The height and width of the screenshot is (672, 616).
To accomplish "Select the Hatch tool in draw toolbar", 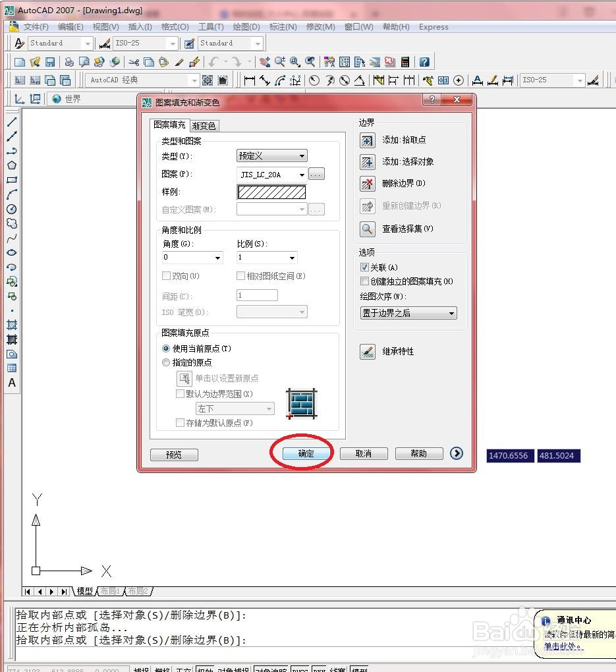I will coord(12,325).
